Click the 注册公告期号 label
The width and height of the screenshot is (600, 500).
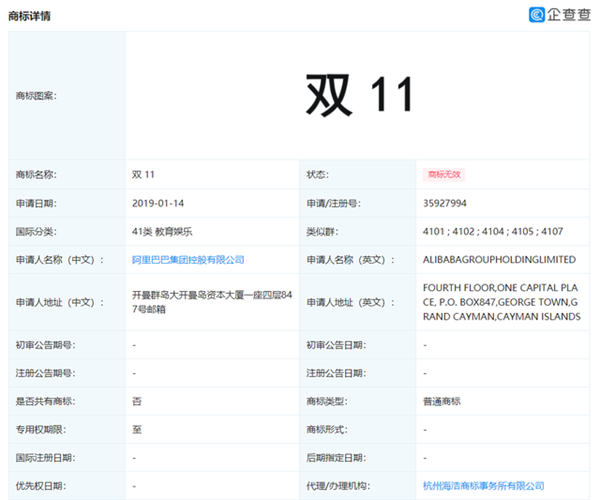[45, 373]
